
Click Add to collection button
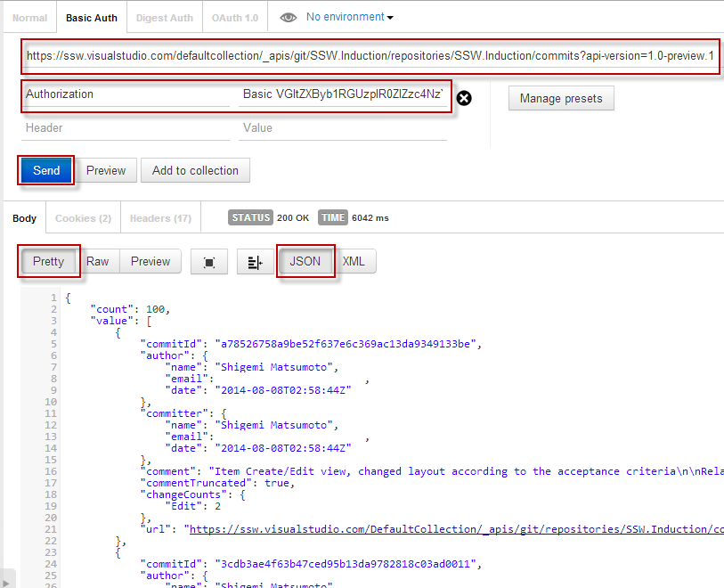click(195, 170)
